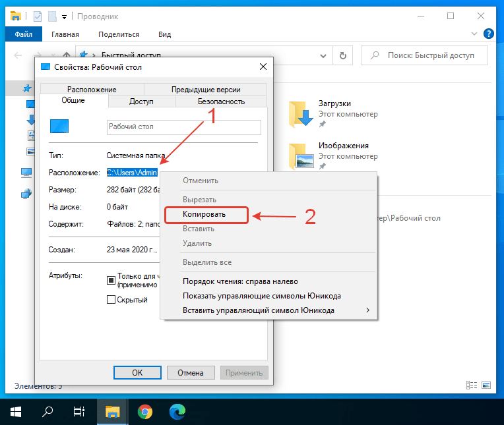Open Explorer help blue question icon

click(489, 34)
